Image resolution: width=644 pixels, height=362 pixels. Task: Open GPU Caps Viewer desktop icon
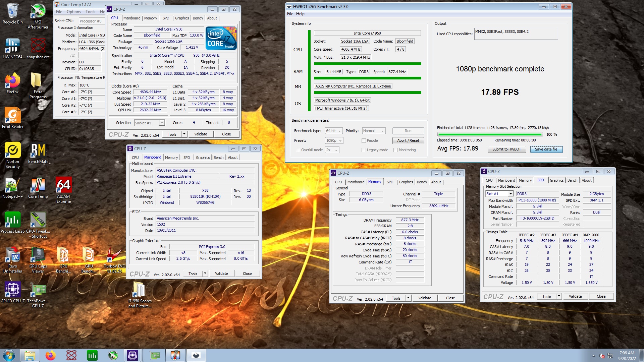point(38,260)
